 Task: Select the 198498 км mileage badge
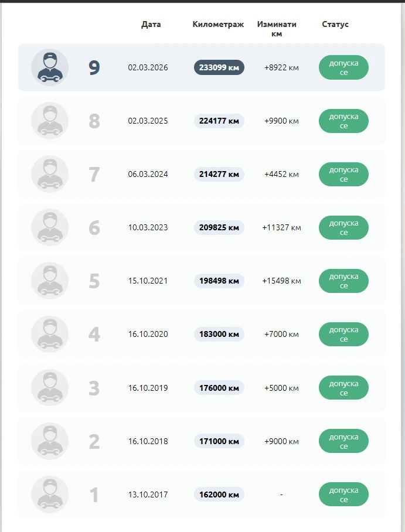coord(219,281)
